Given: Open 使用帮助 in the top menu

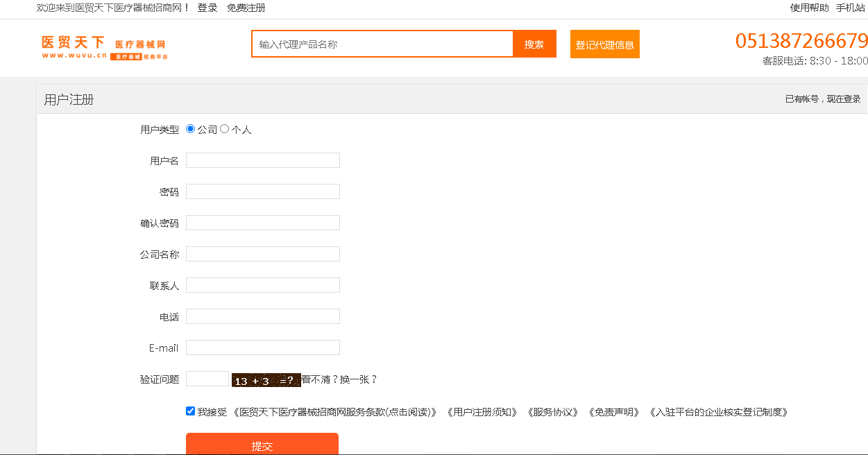Looking at the screenshot, I should coord(809,8).
